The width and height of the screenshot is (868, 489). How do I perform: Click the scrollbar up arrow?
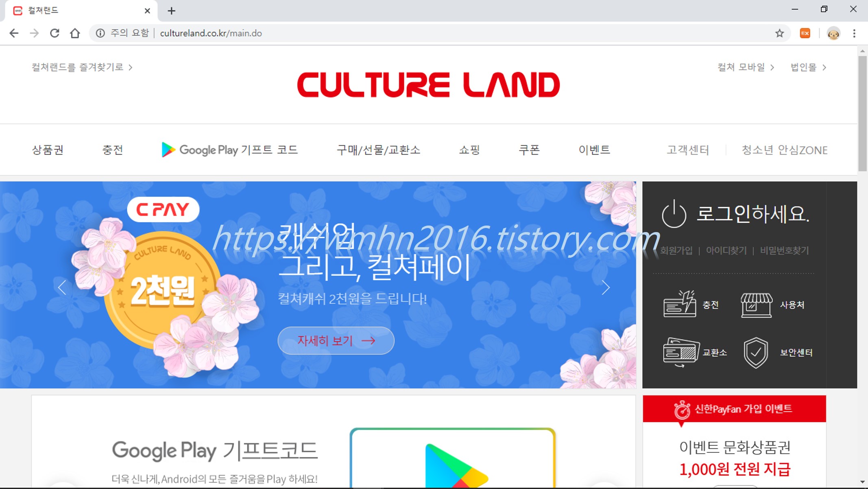[x=862, y=51]
